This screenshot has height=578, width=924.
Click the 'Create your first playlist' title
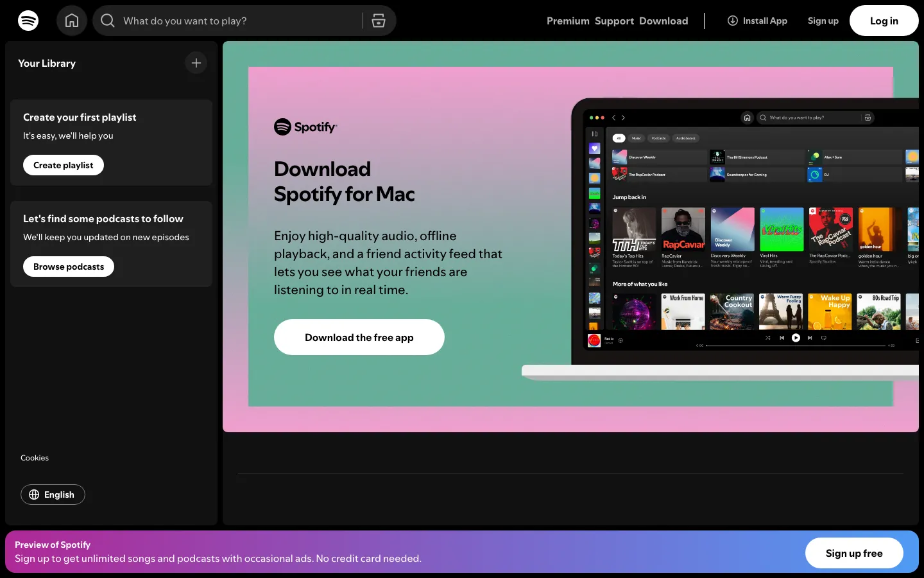(80, 117)
